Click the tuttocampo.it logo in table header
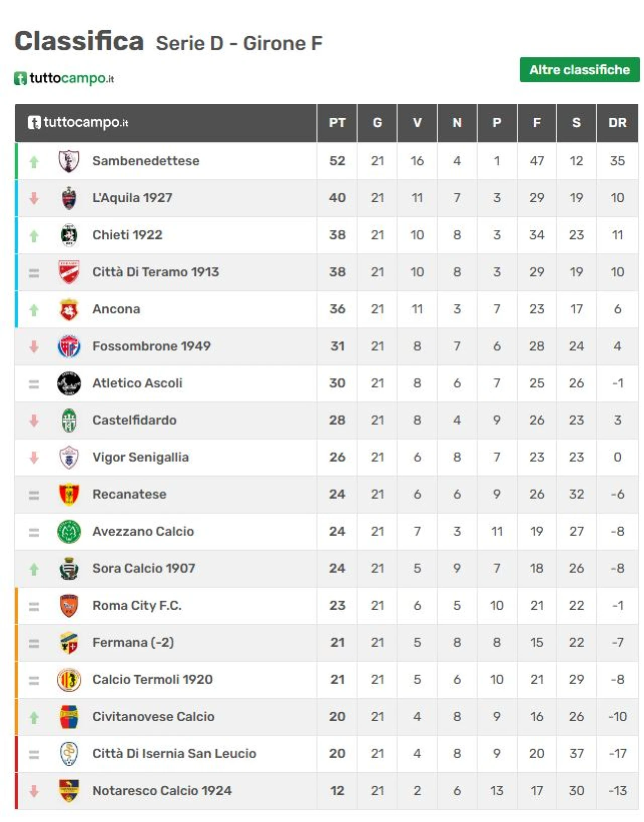This screenshot has height=822, width=644. [x=78, y=122]
